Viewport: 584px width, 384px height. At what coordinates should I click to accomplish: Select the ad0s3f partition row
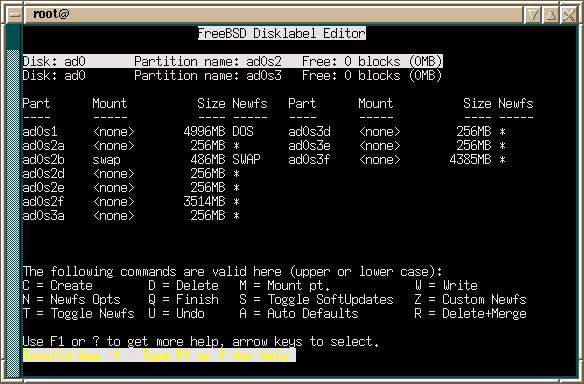397,160
